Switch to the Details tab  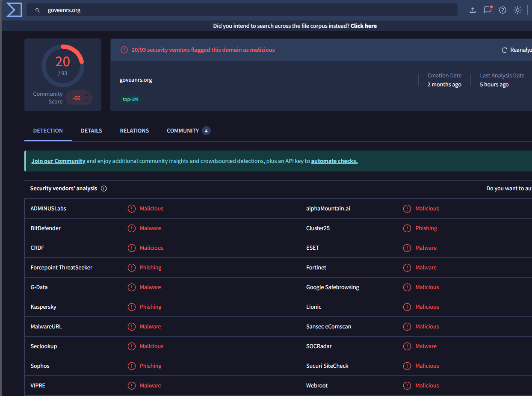[91, 131]
